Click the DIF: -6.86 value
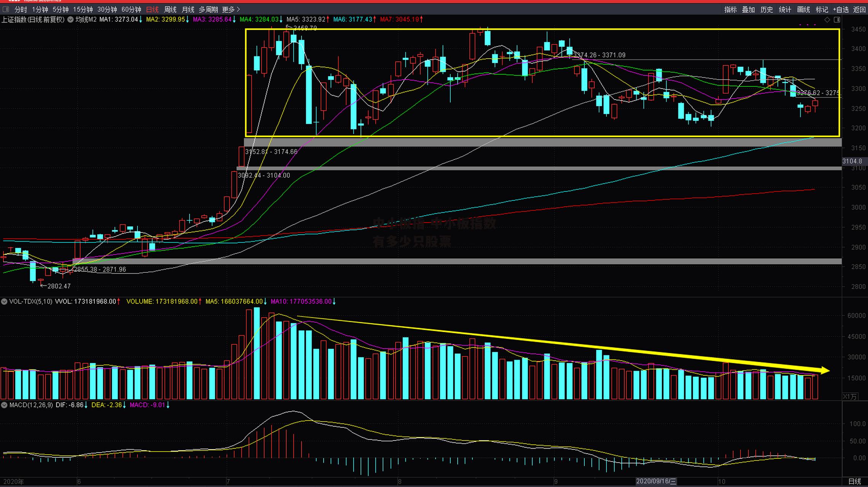 [x=70, y=405]
